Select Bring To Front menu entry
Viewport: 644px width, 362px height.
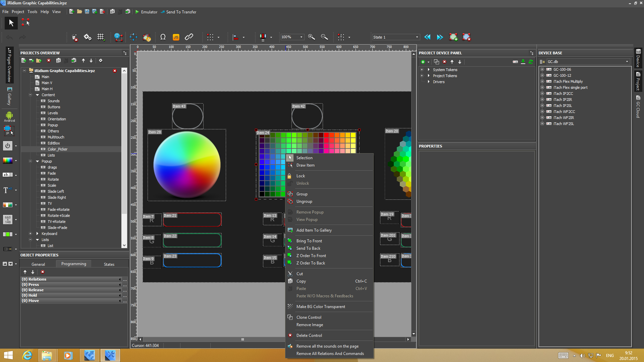[309, 241]
